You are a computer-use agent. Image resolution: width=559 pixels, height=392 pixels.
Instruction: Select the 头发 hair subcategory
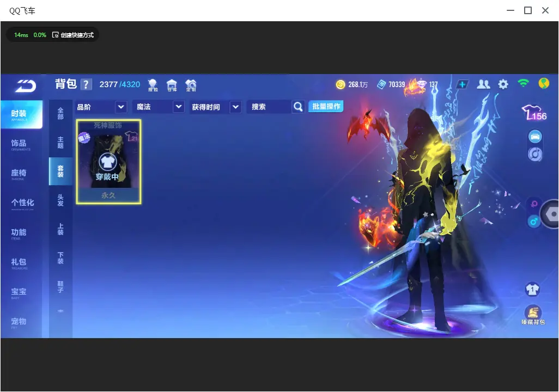click(60, 200)
